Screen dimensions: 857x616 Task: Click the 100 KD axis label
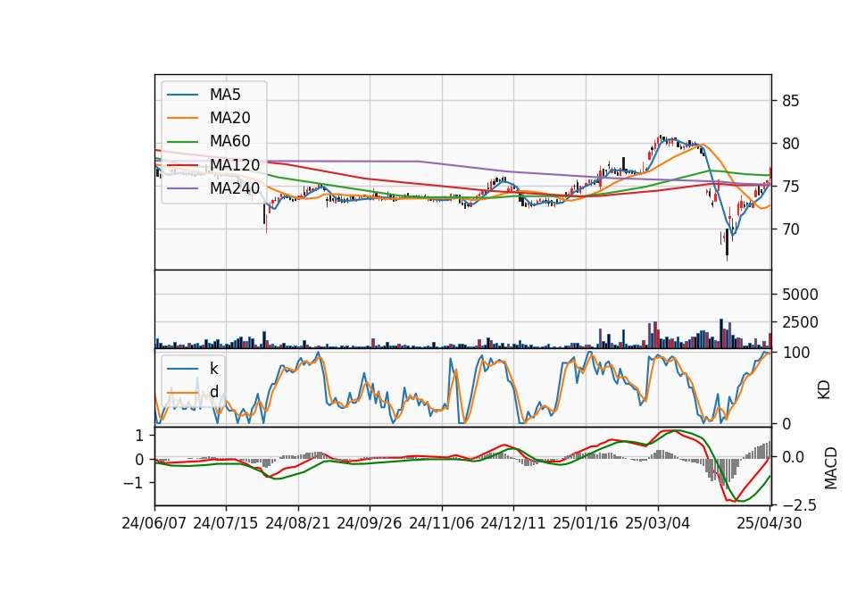(x=795, y=353)
